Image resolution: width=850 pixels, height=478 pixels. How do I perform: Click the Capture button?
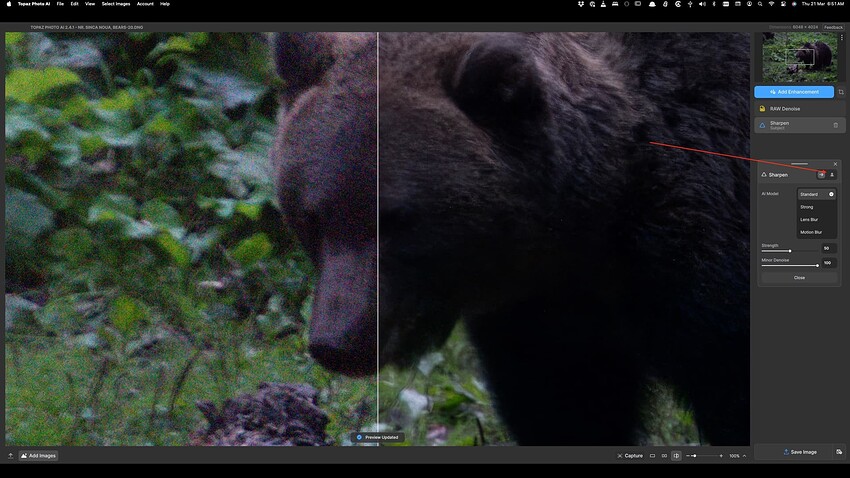[630, 456]
